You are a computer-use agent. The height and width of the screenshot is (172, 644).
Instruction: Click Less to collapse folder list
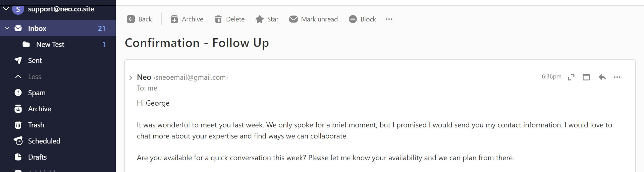point(35,76)
